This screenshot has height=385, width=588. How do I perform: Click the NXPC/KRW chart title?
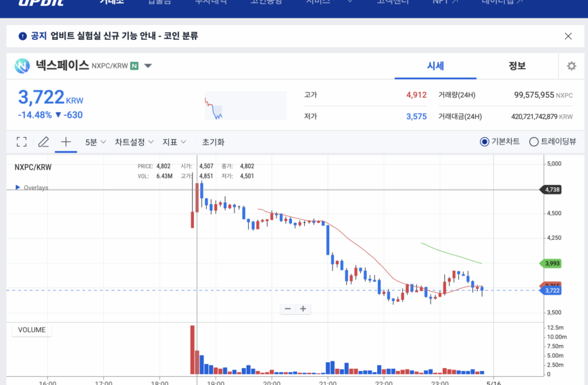33,168
